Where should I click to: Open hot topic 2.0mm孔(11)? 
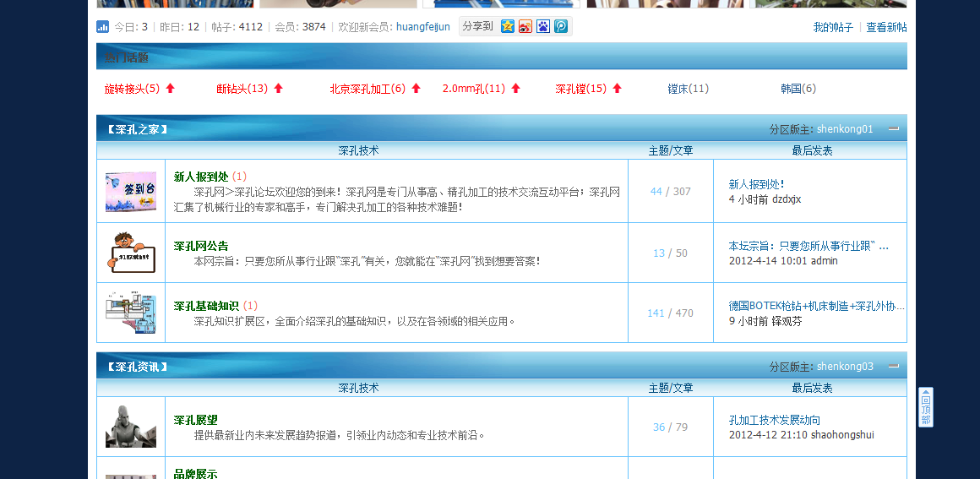[x=474, y=89]
